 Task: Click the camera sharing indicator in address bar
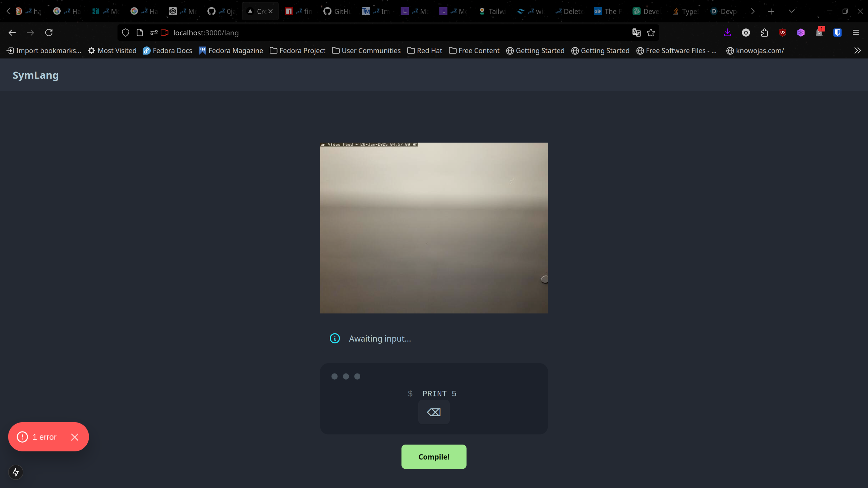click(x=165, y=33)
